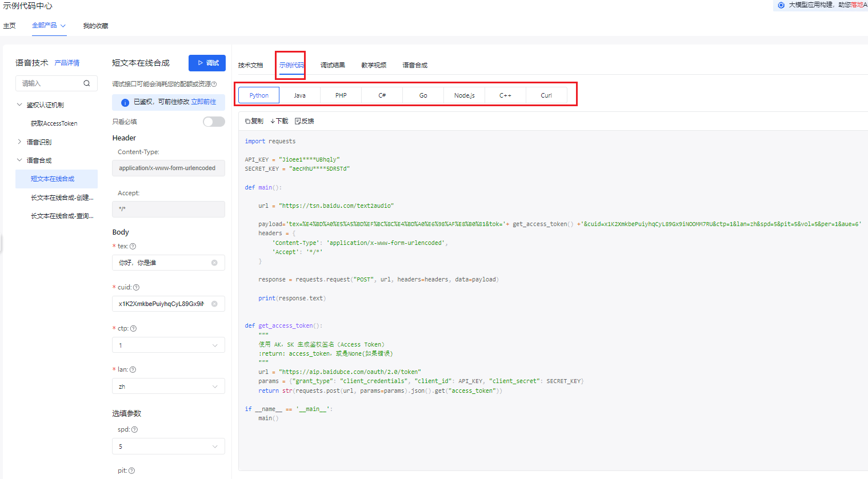Click help icon next to cuid label

click(x=136, y=288)
